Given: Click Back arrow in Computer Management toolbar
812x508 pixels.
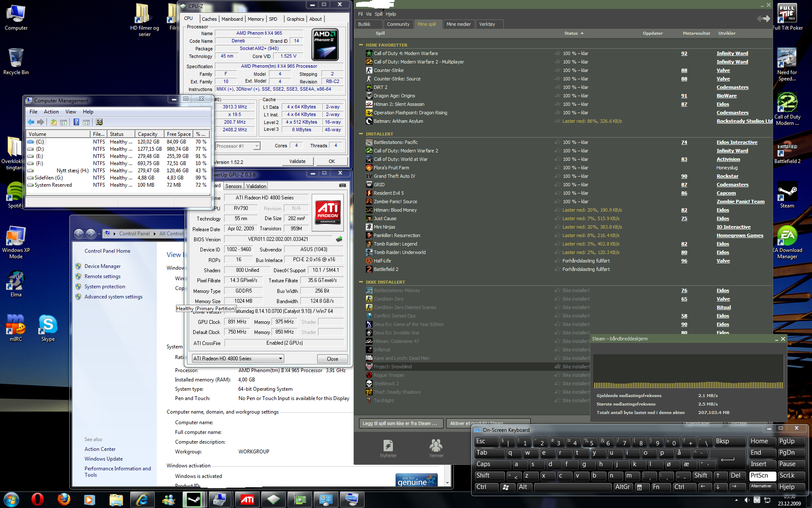Looking at the screenshot, I should click(31, 122).
